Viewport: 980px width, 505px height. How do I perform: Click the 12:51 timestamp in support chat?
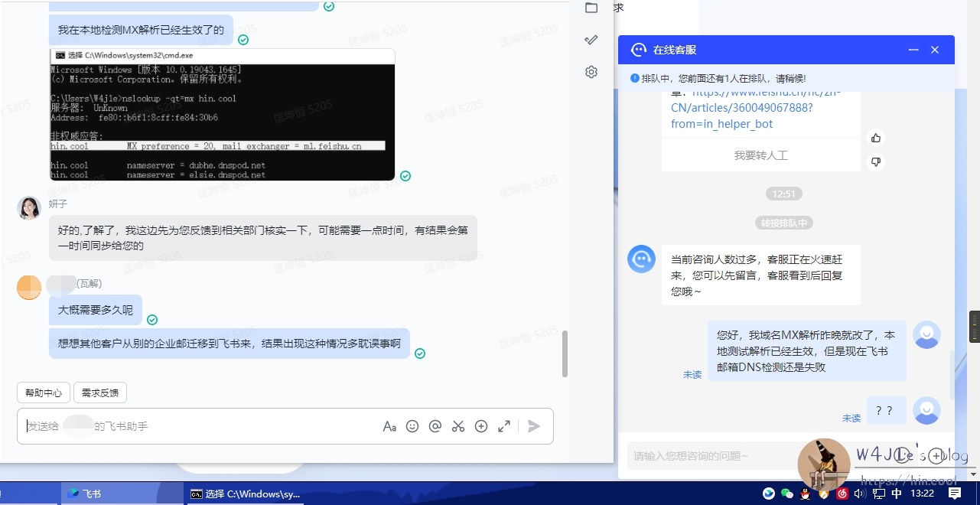coord(784,194)
